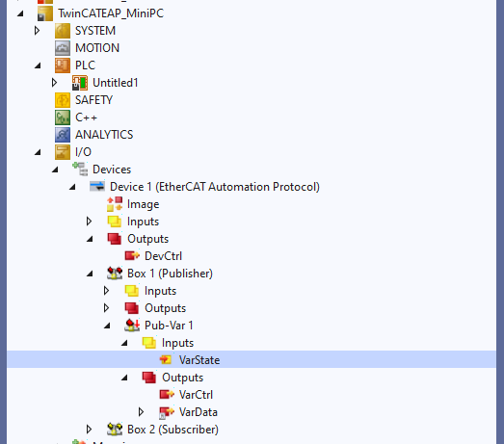Click the MOTION node icon

(63, 48)
